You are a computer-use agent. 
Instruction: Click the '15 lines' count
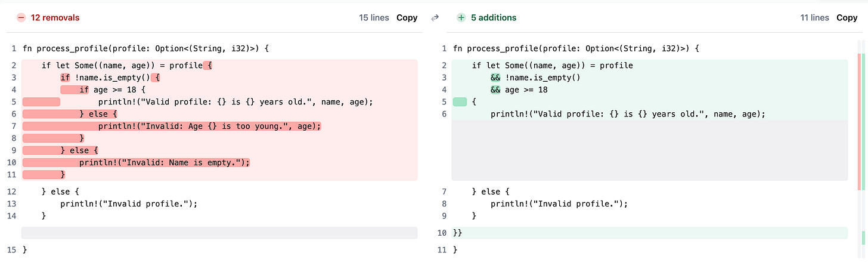coord(374,18)
